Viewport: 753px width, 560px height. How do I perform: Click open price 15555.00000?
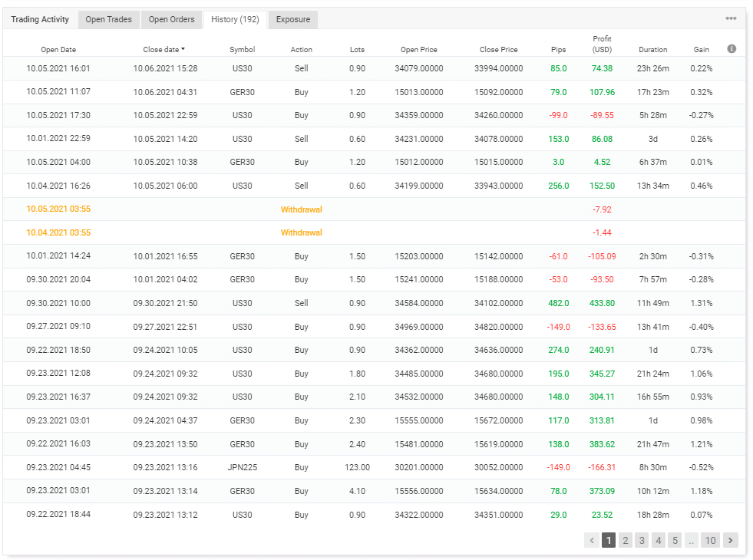[x=419, y=420]
